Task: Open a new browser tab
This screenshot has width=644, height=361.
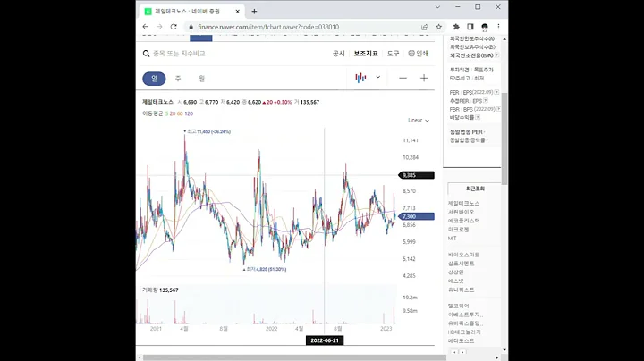Action: point(254,12)
